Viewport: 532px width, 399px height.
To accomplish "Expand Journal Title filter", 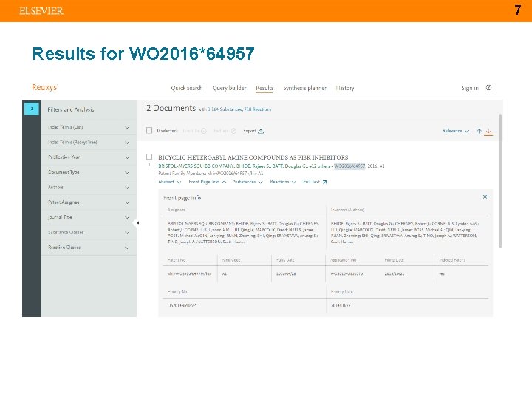I will (x=89, y=217).
